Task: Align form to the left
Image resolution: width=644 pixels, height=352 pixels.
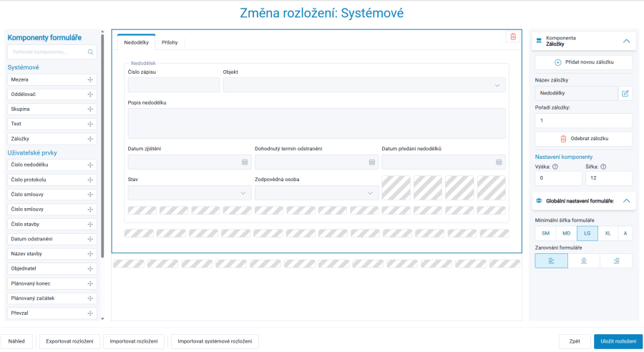Action: coord(551,261)
